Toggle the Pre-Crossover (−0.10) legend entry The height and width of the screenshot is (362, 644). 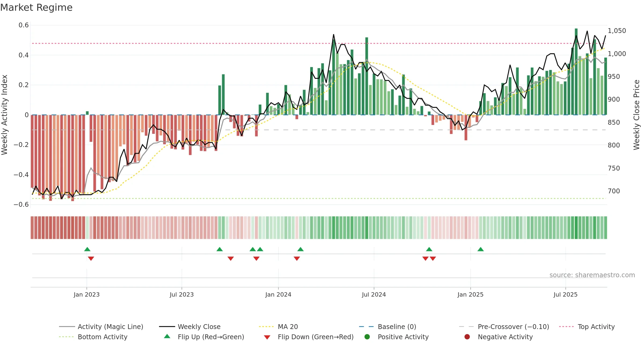[x=504, y=327]
